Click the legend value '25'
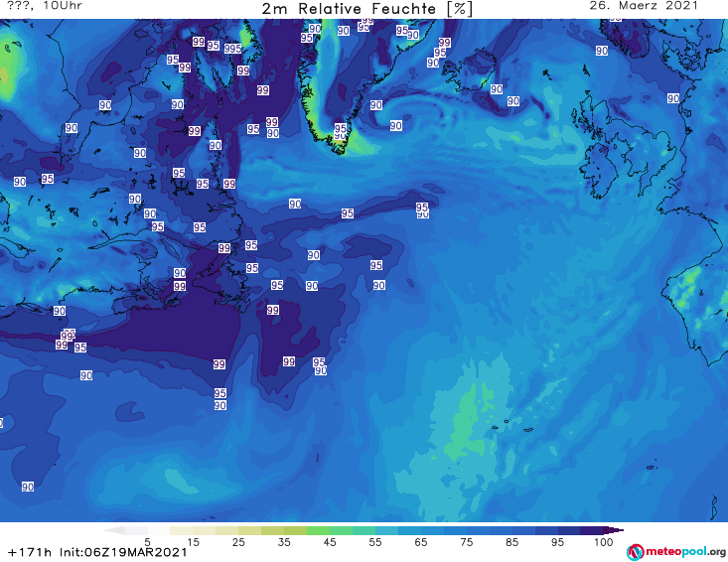 point(238,542)
